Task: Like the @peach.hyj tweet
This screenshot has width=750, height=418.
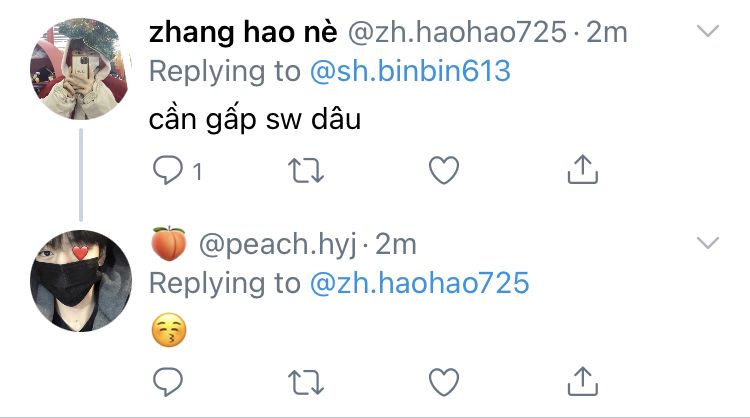Action: (444, 382)
